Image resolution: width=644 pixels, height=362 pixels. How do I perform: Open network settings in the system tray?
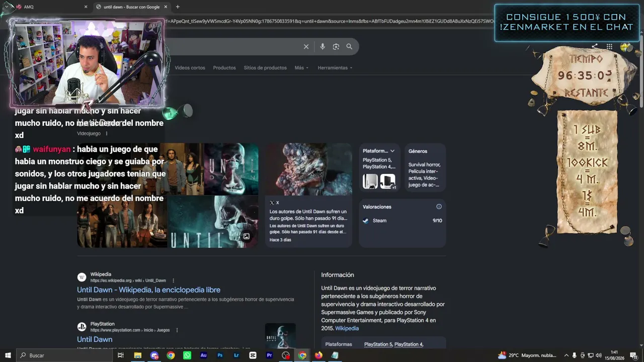(591, 355)
